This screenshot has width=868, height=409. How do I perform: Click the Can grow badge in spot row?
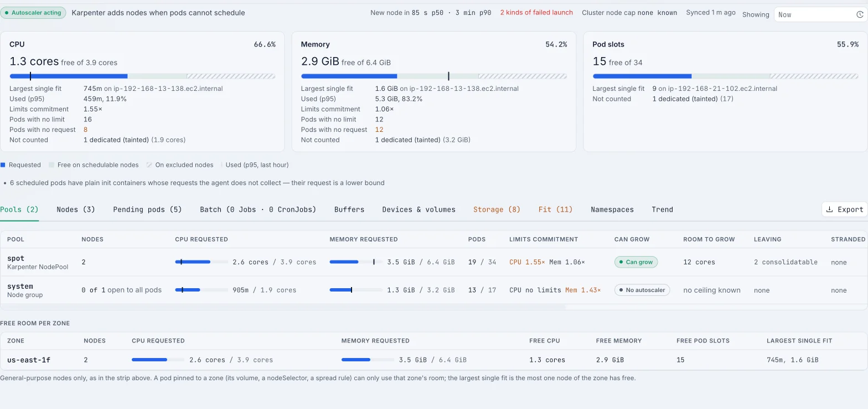pyautogui.click(x=636, y=262)
